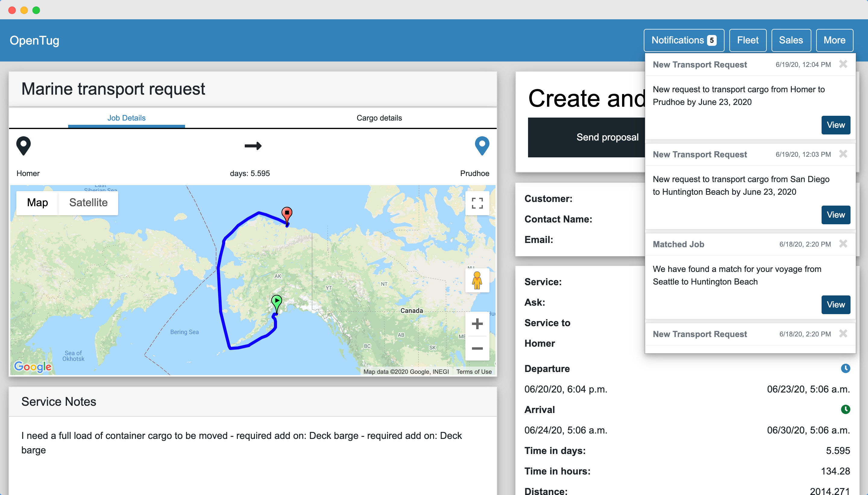
Task: Click the 'Prudhoe' destination label
Action: point(474,173)
